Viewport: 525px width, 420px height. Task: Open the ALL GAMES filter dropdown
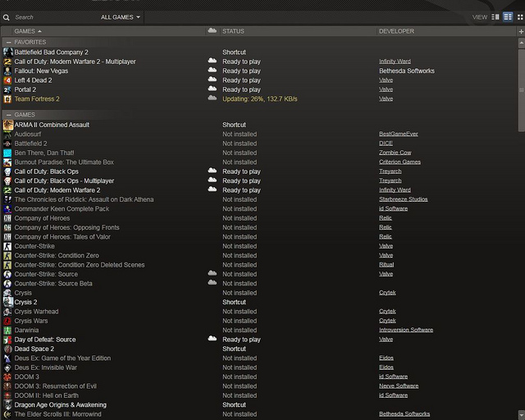(x=121, y=17)
